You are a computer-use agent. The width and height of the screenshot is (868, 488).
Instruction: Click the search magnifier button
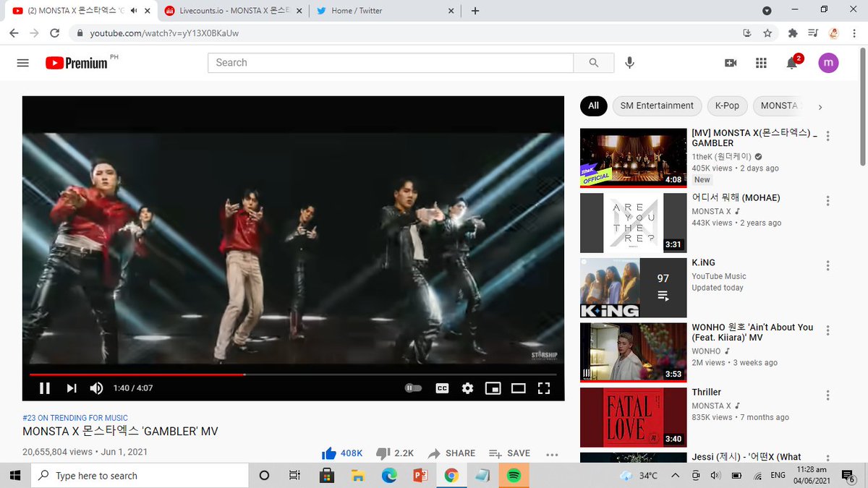point(594,63)
